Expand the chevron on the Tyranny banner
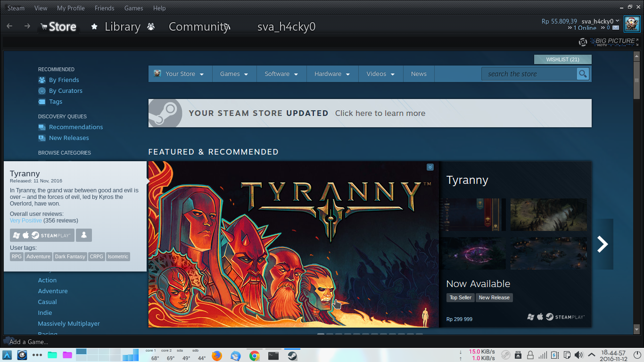This screenshot has height=362, width=644. 429,167
